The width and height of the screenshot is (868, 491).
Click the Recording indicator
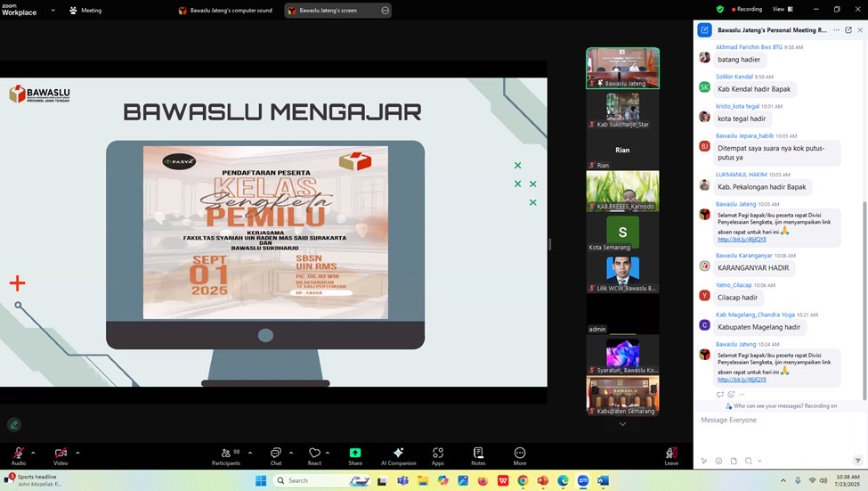(x=747, y=10)
